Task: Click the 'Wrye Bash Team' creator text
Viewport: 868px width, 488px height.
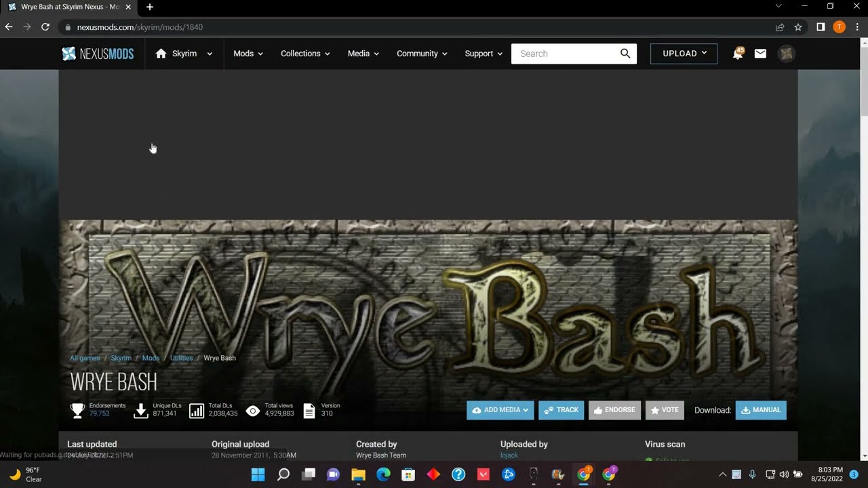Action: pyautogui.click(x=381, y=455)
